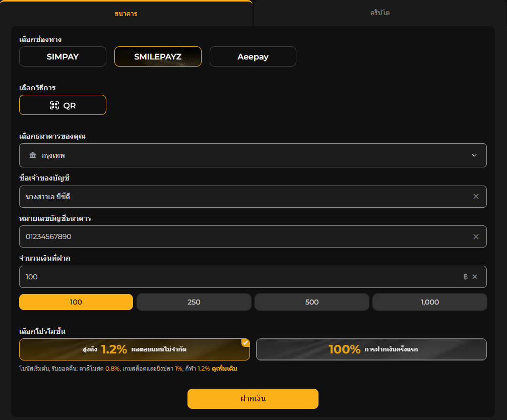
Task: Clear the account owner name field
Action: click(476, 197)
